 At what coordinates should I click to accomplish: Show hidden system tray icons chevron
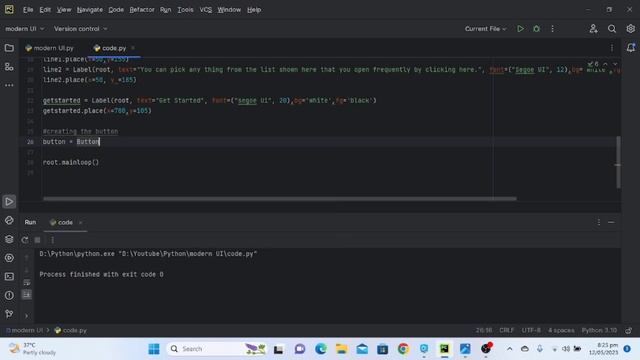pos(509,349)
